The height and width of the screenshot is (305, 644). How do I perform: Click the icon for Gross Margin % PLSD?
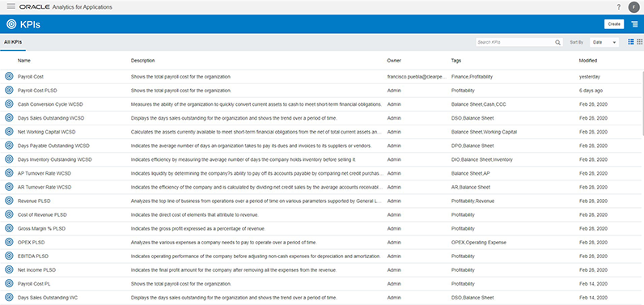click(9, 228)
